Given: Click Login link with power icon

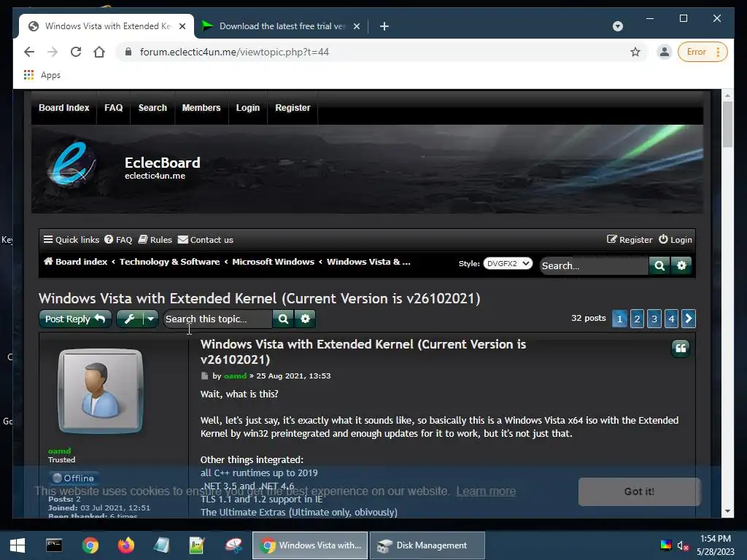Looking at the screenshot, I should [x=675, y=239].
